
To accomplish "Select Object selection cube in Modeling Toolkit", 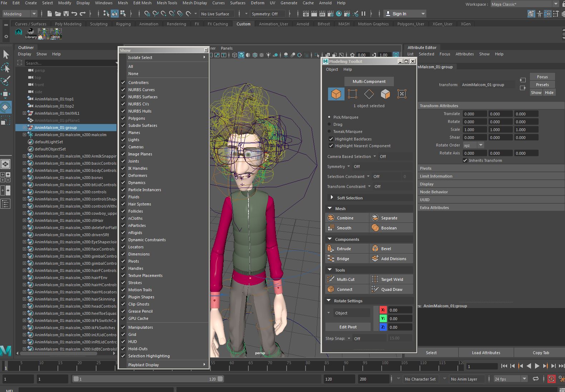I will click(x=336, y=94).
